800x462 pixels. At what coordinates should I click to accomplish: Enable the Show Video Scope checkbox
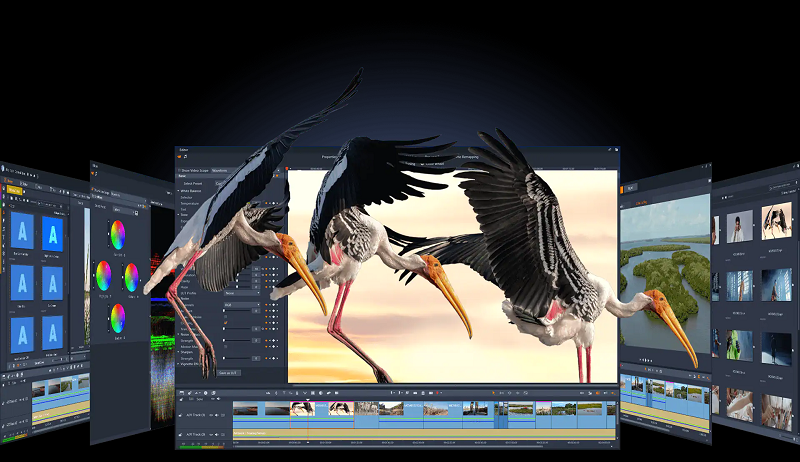click(x=181, y=170)
